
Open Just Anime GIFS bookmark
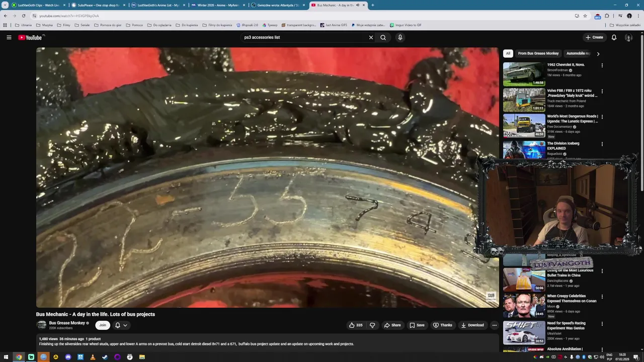click(x=334, y=25)
